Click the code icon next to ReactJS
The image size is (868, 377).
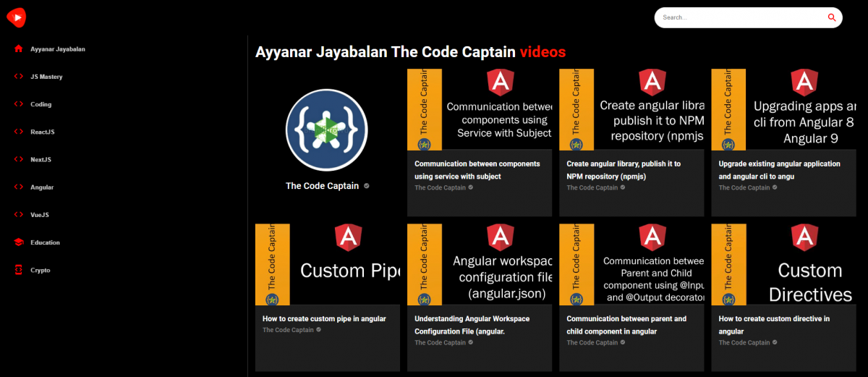(18, 132)
